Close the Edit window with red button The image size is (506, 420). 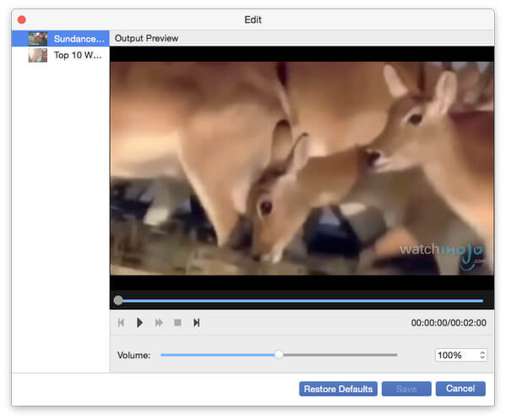pos(22,19)
